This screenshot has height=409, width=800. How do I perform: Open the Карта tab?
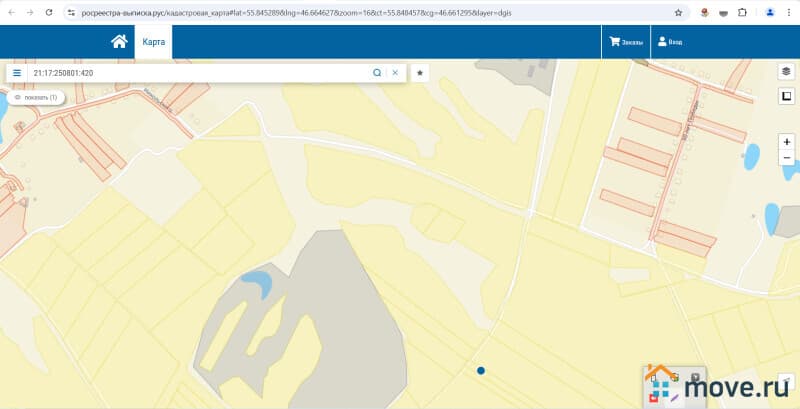(153, 43)
